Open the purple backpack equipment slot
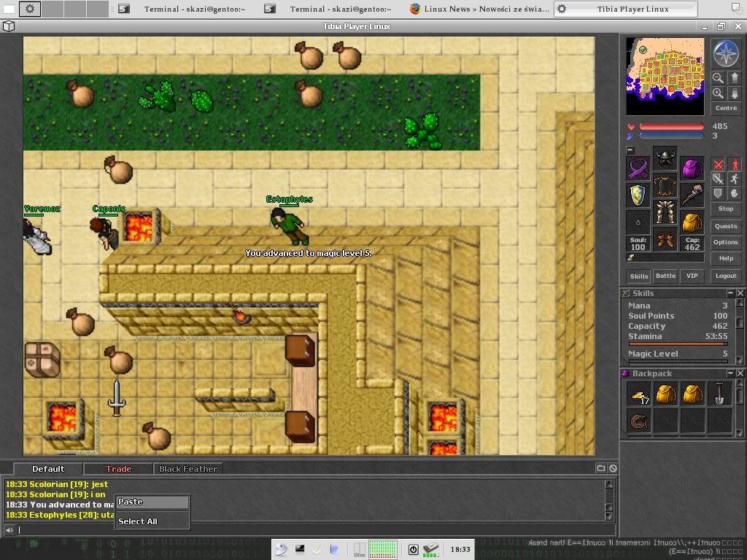The image size is (747, 560). coord(692,168)
